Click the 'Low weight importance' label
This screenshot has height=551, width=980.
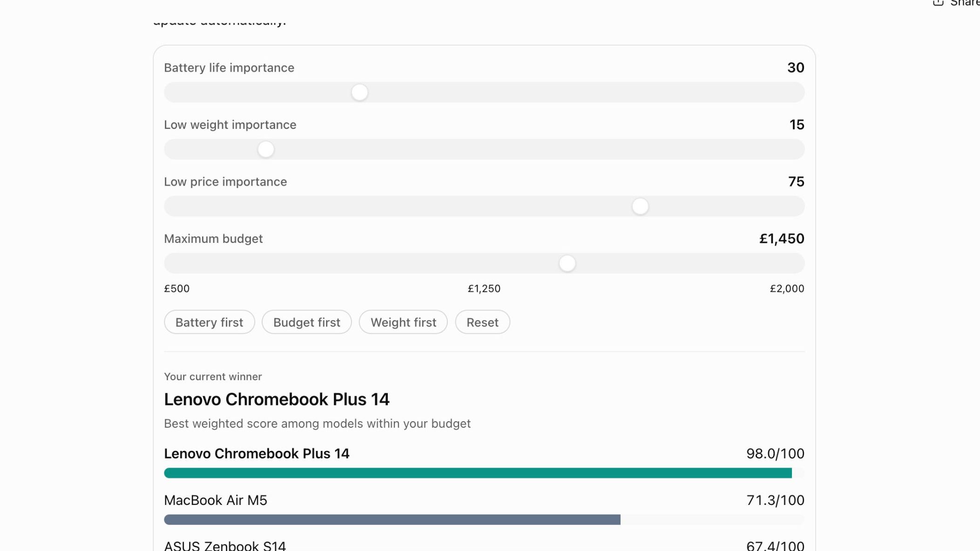point(230,125)
